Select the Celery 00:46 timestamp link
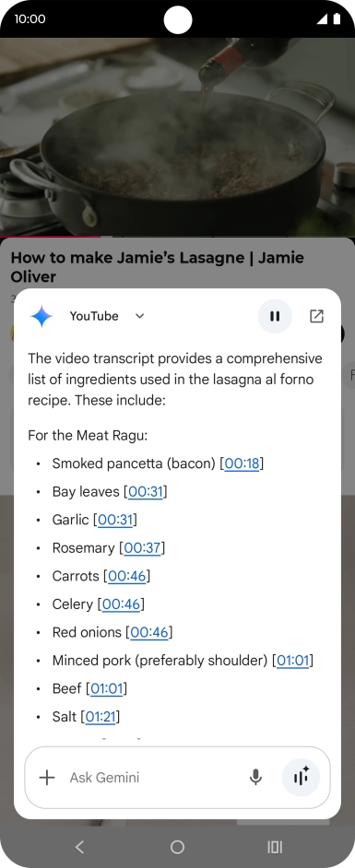 click(122, 604)
